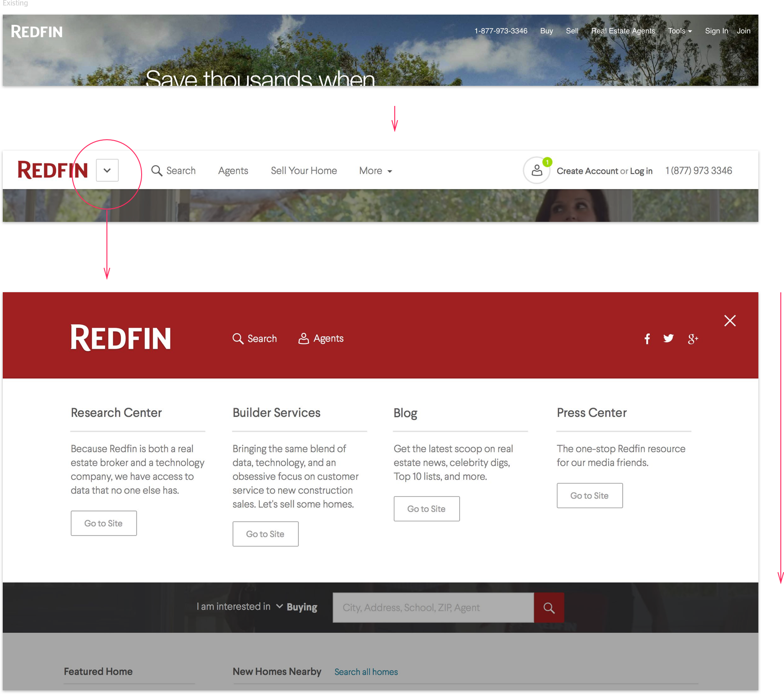Go to Site under Research Center
Image resolution: width=784 pixels, height=694 pixels.
click(104, 523)
